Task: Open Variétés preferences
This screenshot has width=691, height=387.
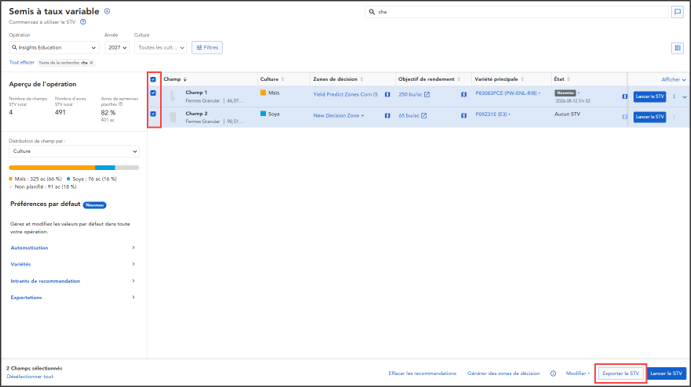Action: pyautogui.click(x=73, y=264)
